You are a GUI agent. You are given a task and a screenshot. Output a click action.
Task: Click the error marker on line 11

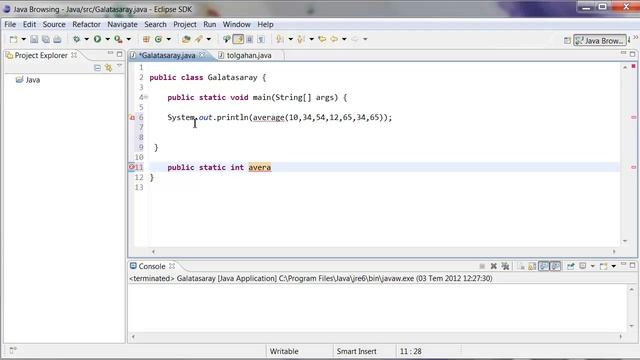(x=131, y=167)
